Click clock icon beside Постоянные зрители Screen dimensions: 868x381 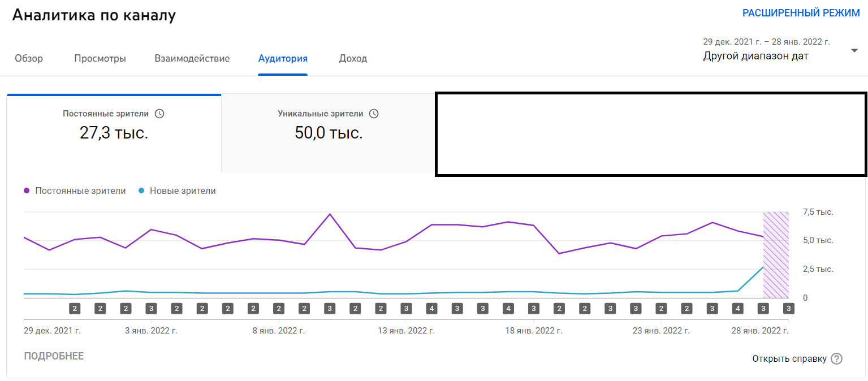pos(159,114)
